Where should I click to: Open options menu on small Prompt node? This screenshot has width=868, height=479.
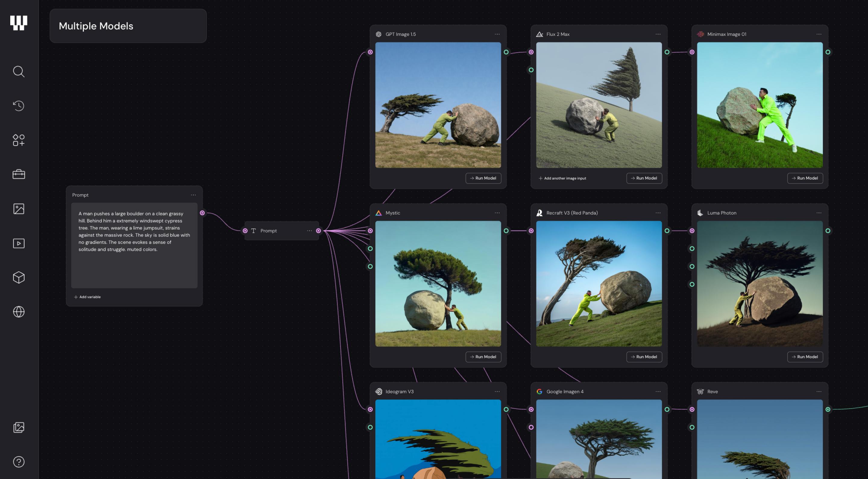(x=309, y=231)
